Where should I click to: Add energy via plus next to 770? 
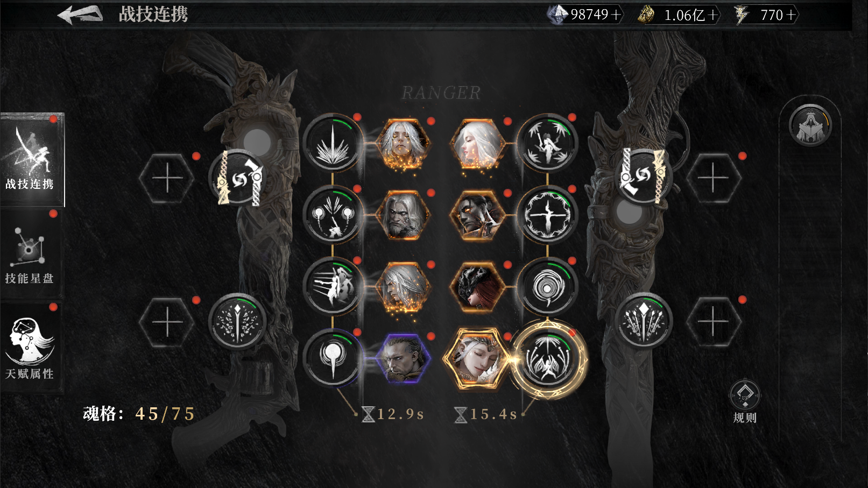[x=791, y=15]
